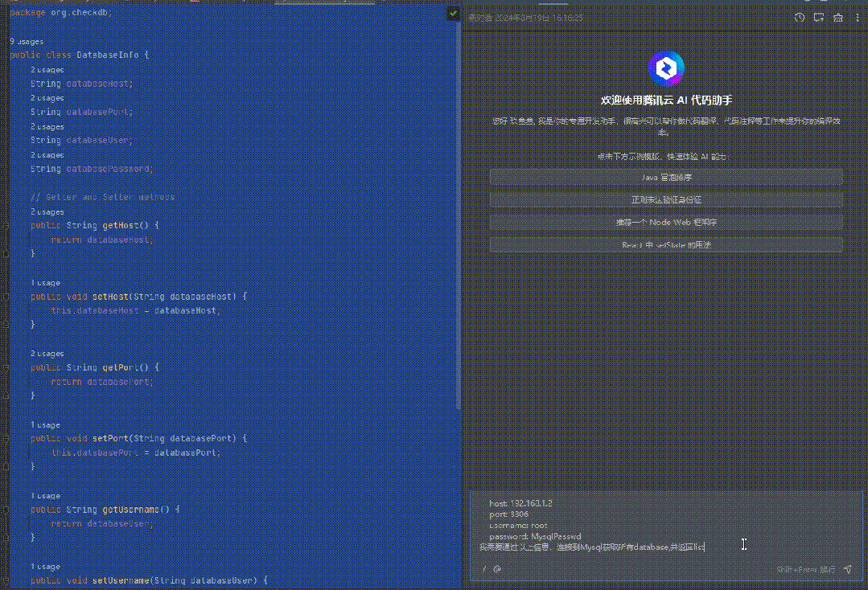The width and height of the screenshot is (868, 590).
Task: Click the @ mention icon in the input box
Action: click(497, 569)
